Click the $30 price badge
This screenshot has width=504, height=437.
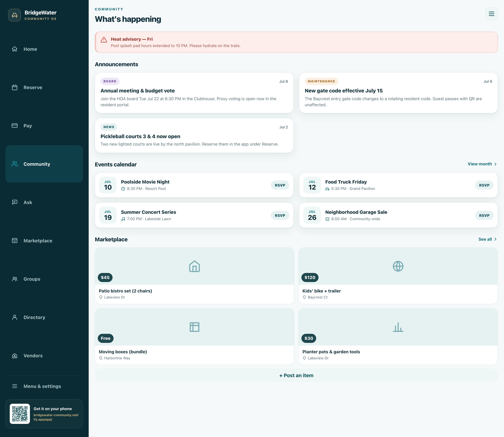(309, 338)
